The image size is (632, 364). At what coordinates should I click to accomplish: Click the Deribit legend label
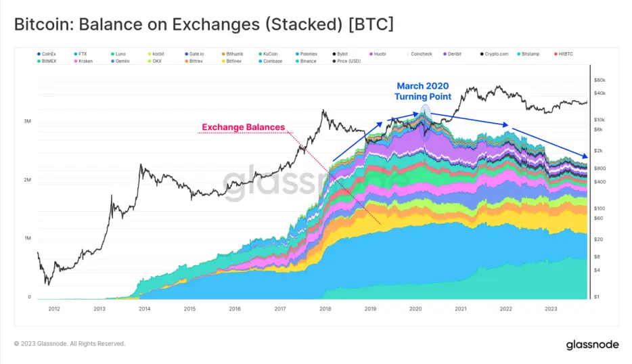[x=455, y=54]
